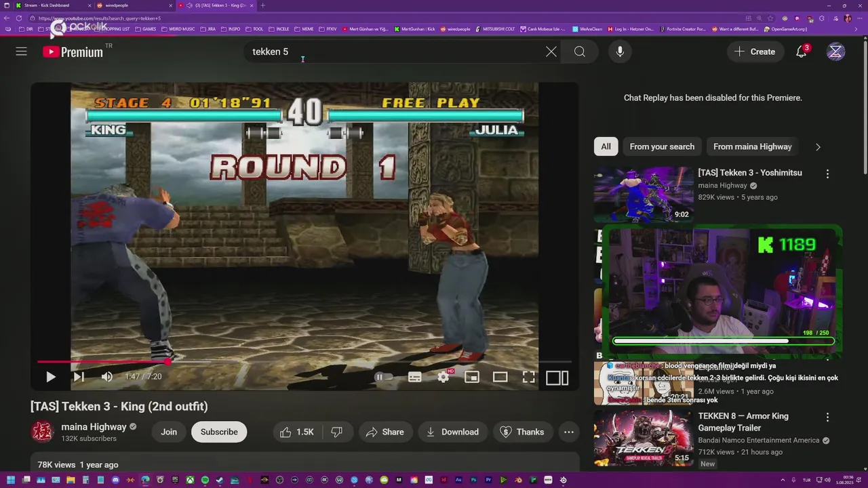Skip to next video
Image resolution: width=868 pixels, height=488 pixels.
pyautogui.click(x=79, y=377)
